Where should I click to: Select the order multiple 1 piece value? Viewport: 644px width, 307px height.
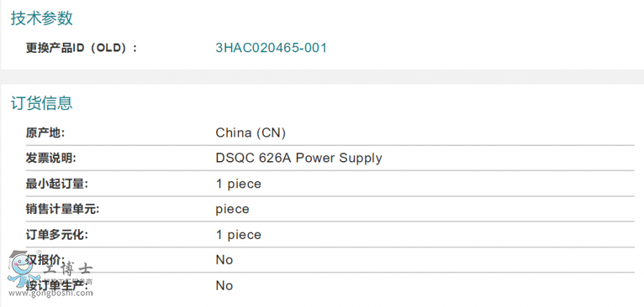coord(238,235)
